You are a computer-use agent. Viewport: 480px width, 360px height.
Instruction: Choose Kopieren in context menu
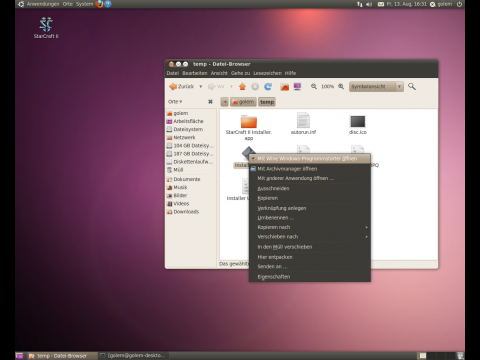(x=310, y=198)
